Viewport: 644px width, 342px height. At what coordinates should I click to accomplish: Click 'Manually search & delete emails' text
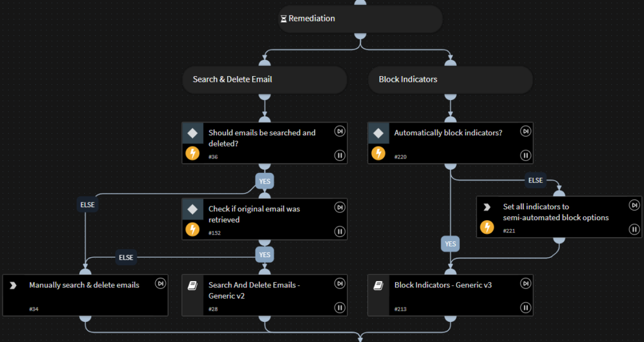point(84,285)
